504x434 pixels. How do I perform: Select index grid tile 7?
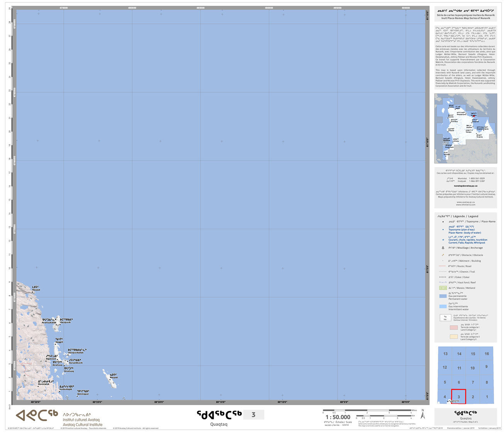(x=473, y=382)
